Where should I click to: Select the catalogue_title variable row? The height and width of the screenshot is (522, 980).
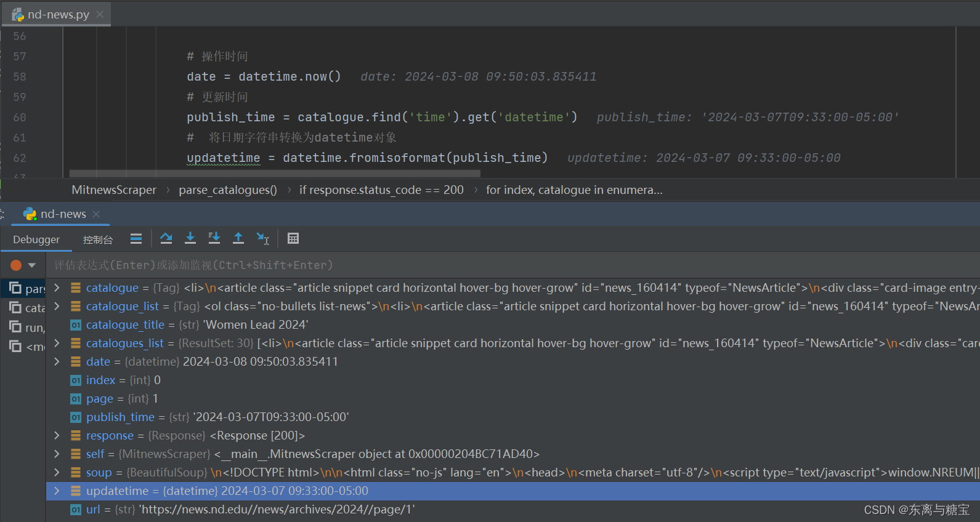(513, 324)
